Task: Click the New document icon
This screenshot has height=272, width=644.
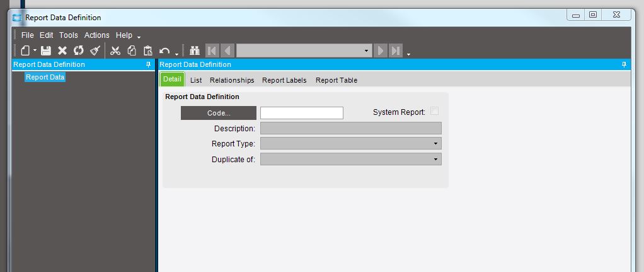Action: click(x=25, y=50)
